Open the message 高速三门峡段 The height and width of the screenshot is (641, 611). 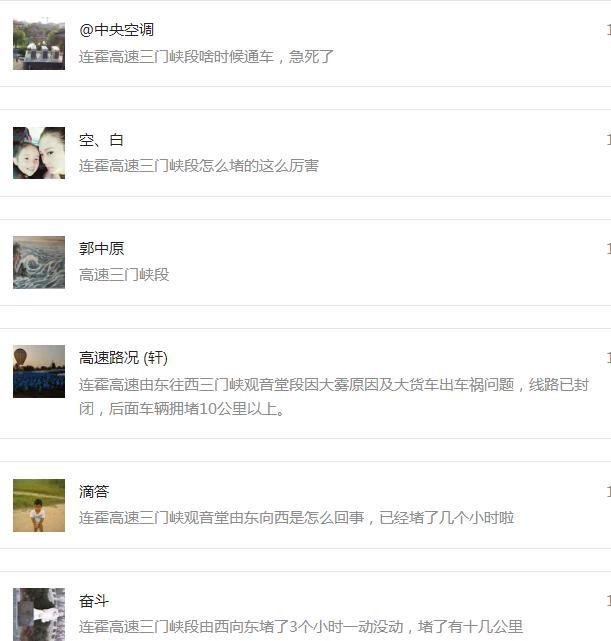pyautogui.click(x=124, y=275)
